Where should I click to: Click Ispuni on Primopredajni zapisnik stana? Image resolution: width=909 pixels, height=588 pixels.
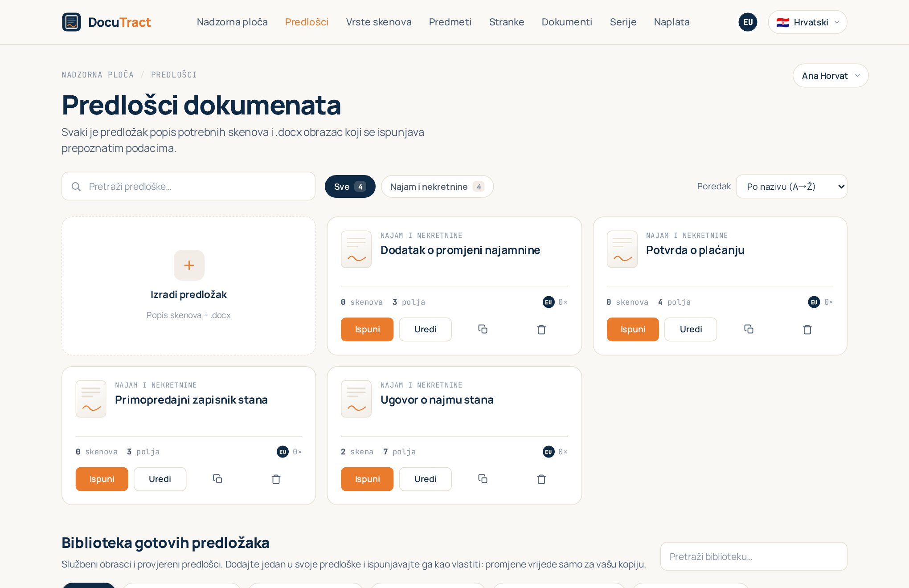(102, 479)
